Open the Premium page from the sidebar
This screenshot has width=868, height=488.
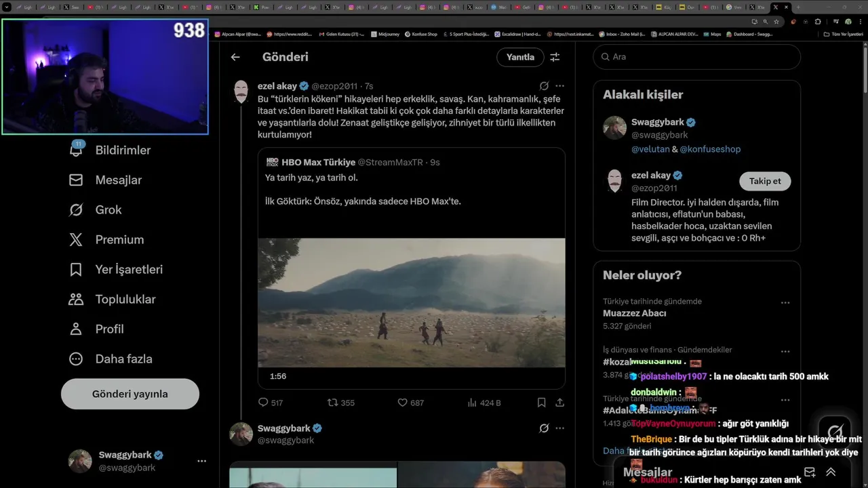[106, 239]
